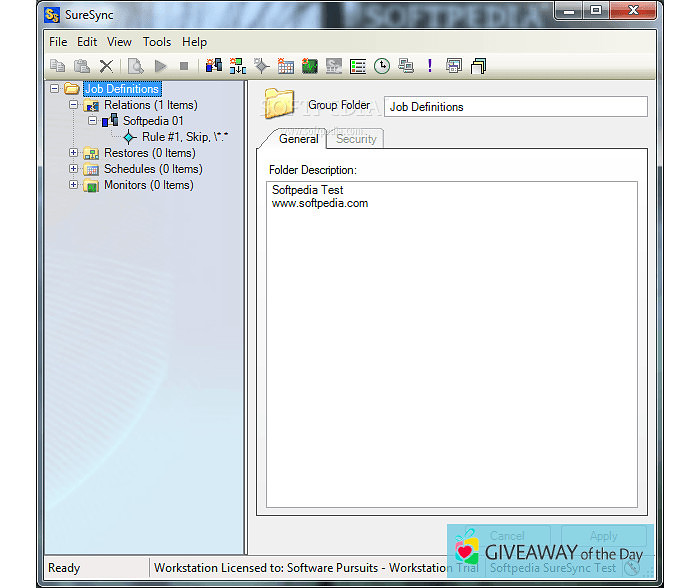Screen dimensions: 700x588
Task: Click the cascade windows toolbar icon
Action: [x=478, y=66]
